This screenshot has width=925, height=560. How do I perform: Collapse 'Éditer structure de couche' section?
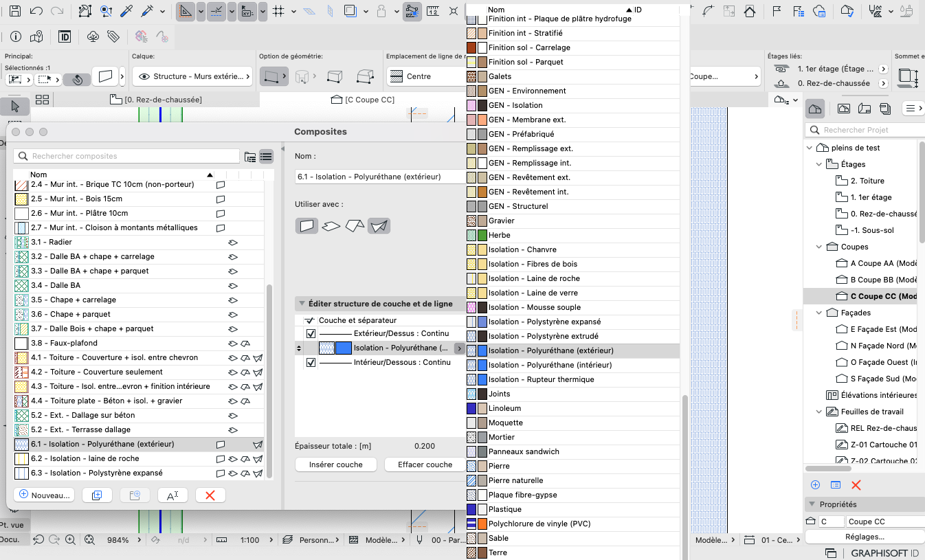[x=301, y=303]
